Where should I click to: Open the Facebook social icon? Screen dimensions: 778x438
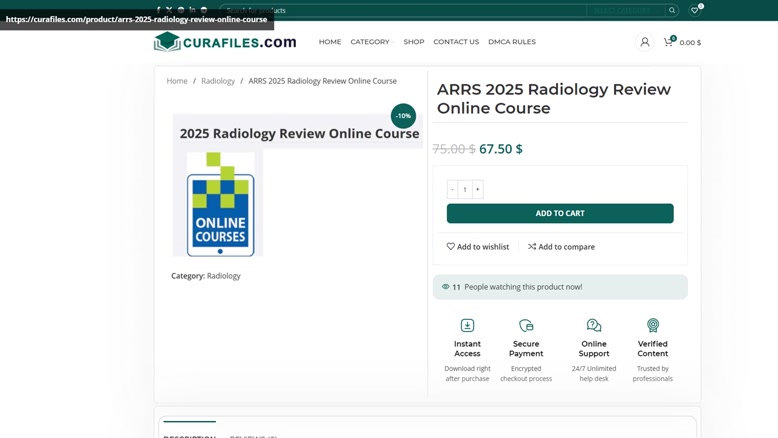coord(159,10)
